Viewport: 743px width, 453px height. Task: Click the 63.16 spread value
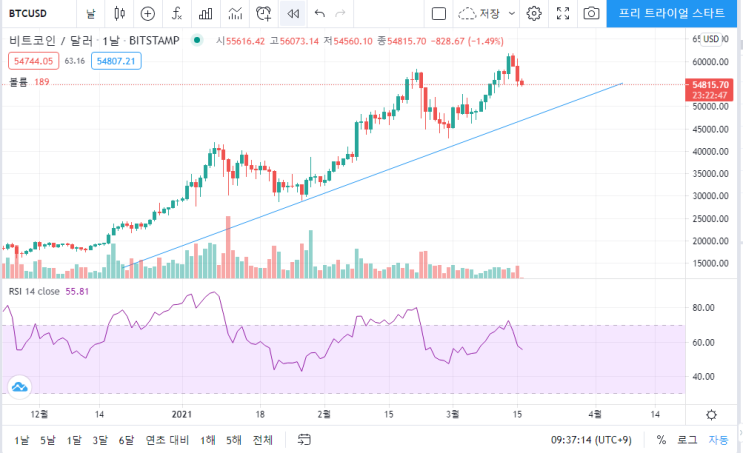click(x=74, y=61)
